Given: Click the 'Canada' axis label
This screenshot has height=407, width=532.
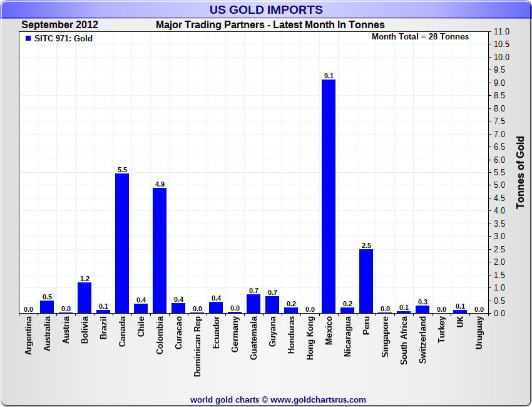Looking at the screenshot, I should point(122,332).
